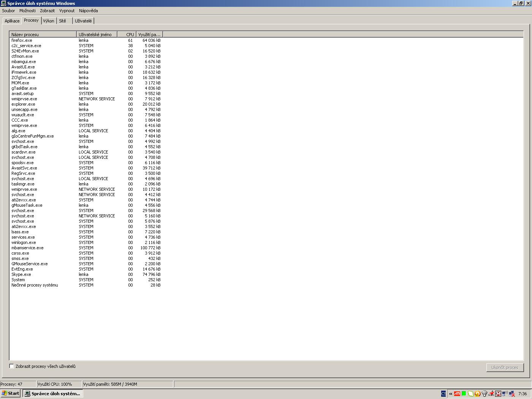Click the green CPU usage tray icon
532x399 pixels.
[x=464, y=394]
